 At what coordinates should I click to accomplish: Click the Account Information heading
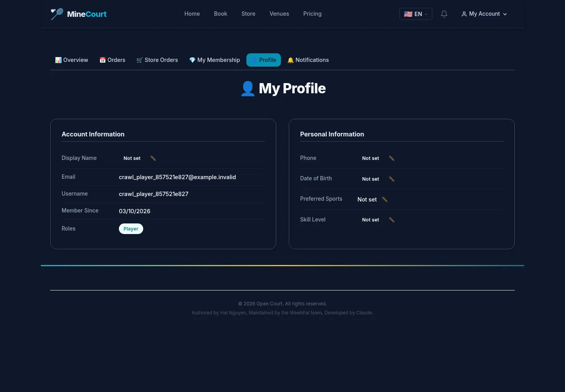pyautogui.click(x=93, y=134)
